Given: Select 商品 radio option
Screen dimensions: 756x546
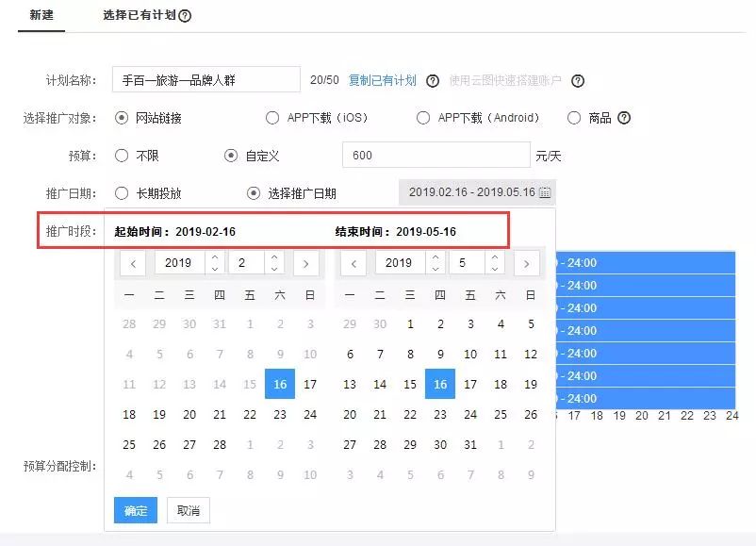Looking at the screenshot, I should 574,118.
